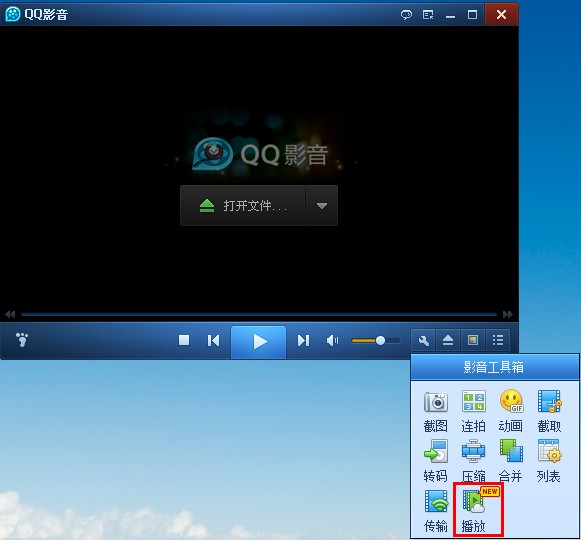Click the stop playback button
The height and width of the screenshot is (540, 581).
pos(184,340)
